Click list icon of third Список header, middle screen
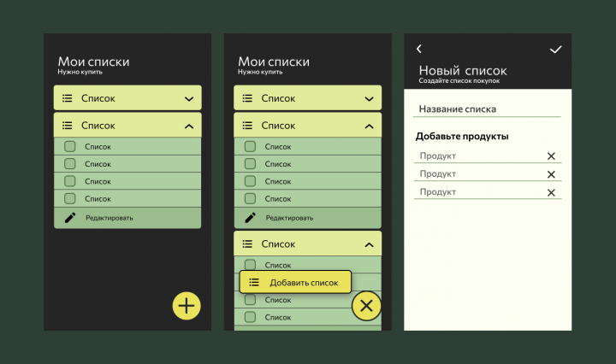The image size is (616, 364). coord(247,244)
